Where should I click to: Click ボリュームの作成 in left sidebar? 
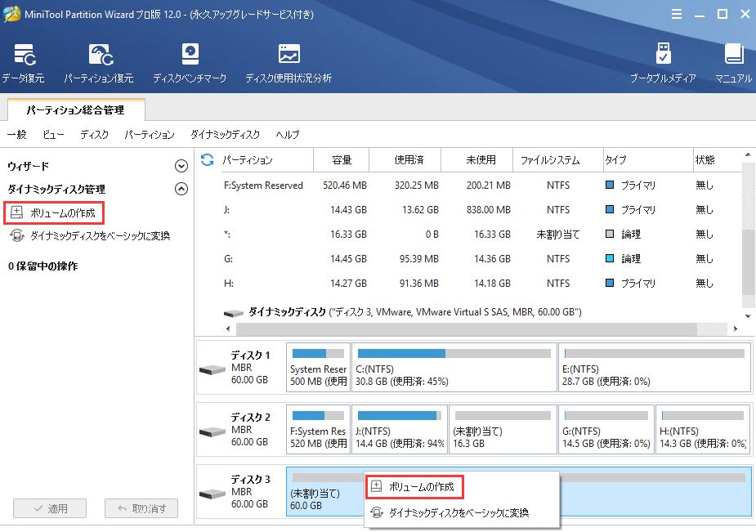point(62,213)
